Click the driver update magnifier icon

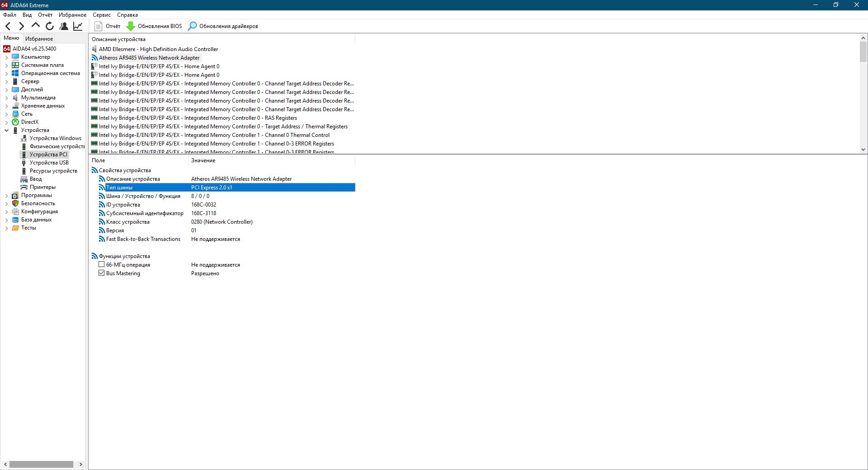pos(192,26)
